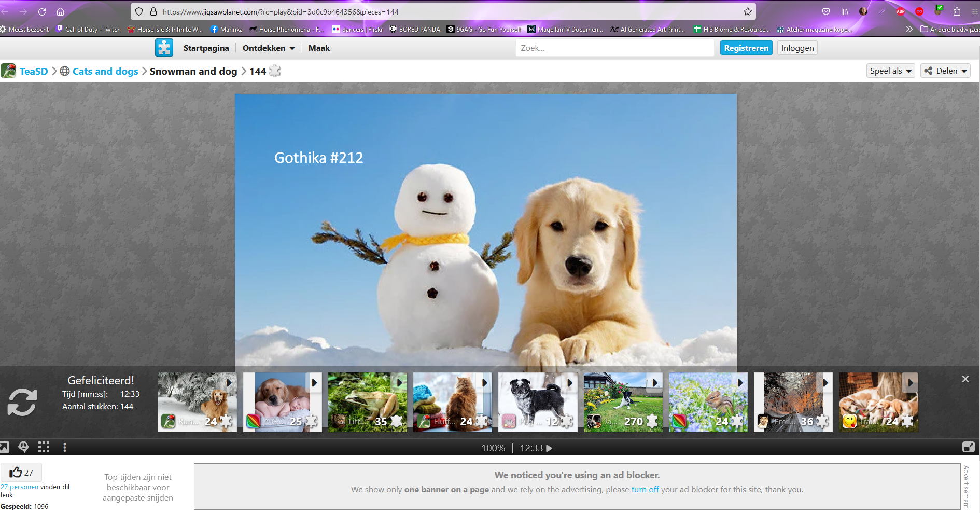Open the 9GAG bookmark
The height and width of the screenshot is (513, 980).
click(484, 29)
